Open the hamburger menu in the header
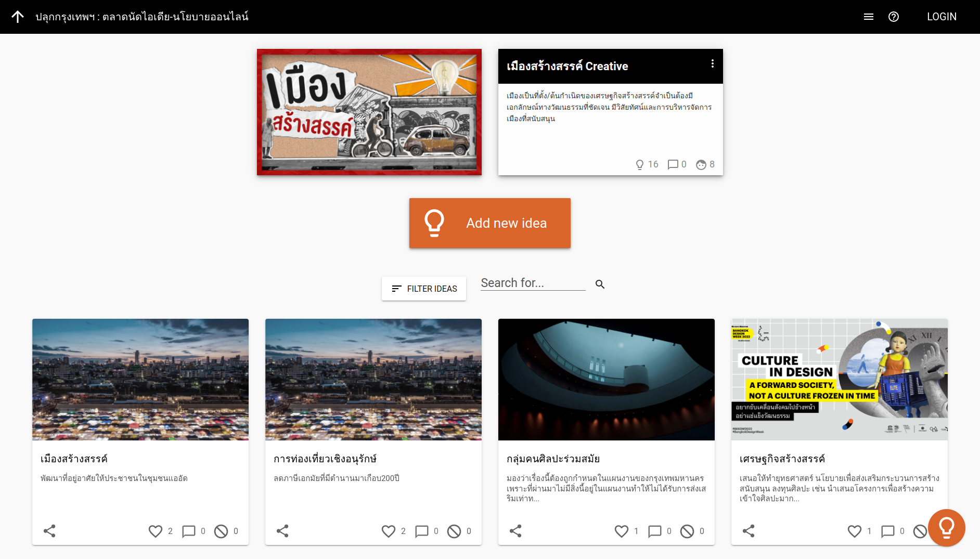Screen dimensions: 980x559 (868, 17)
